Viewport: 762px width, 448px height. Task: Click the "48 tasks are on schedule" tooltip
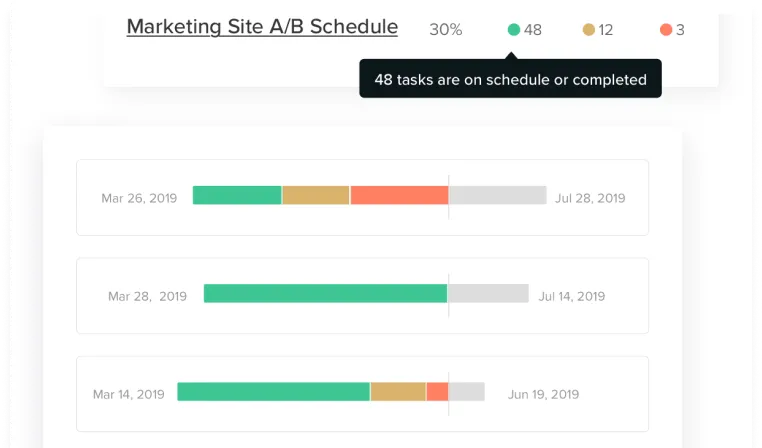pos(510,79)
